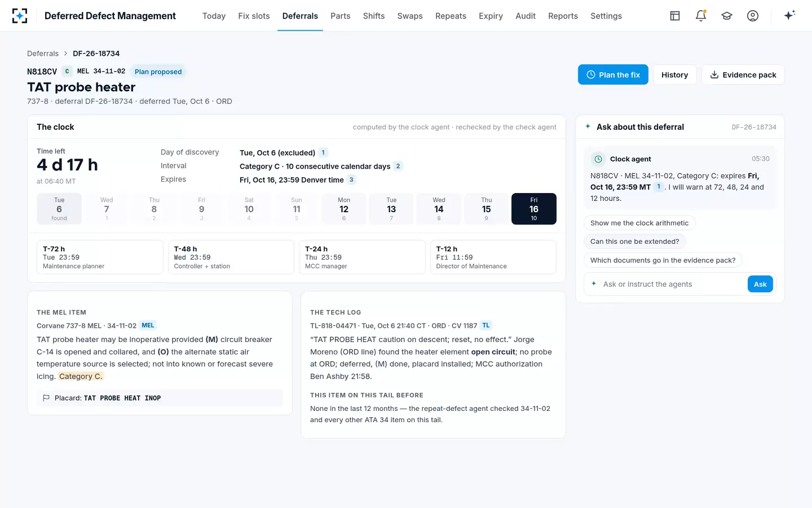
Task: Click the MEL source badge
Action: pyautogui.click(x=148, y=325)
